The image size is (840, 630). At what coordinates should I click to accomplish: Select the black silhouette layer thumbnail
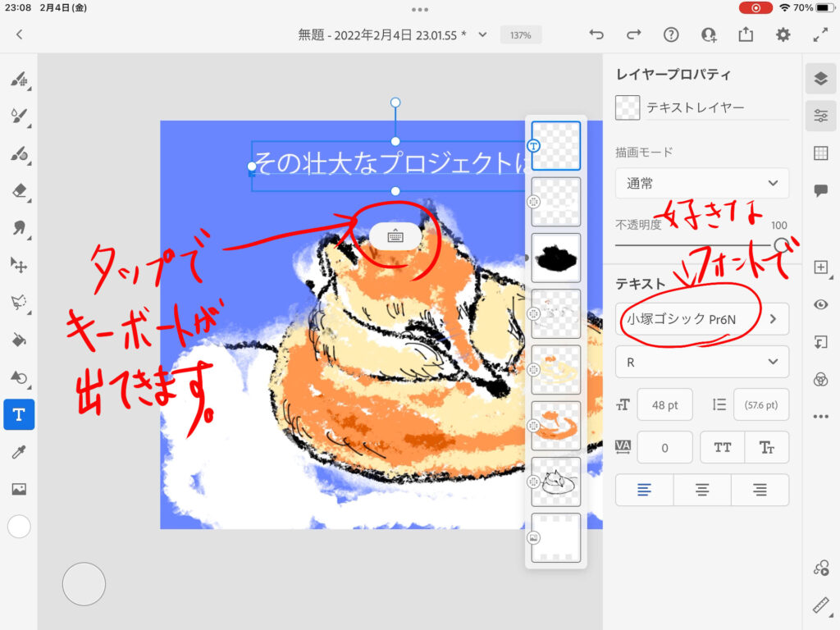point(556,258)
